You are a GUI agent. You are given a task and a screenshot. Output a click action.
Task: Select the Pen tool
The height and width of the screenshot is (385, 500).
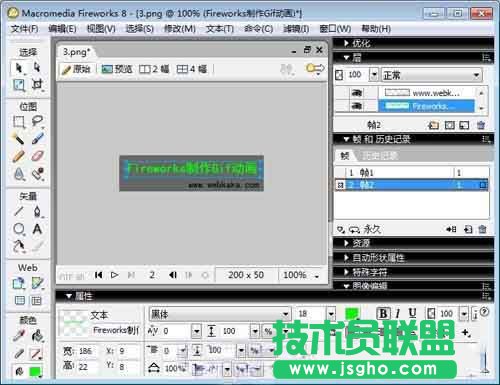[37, 211]
